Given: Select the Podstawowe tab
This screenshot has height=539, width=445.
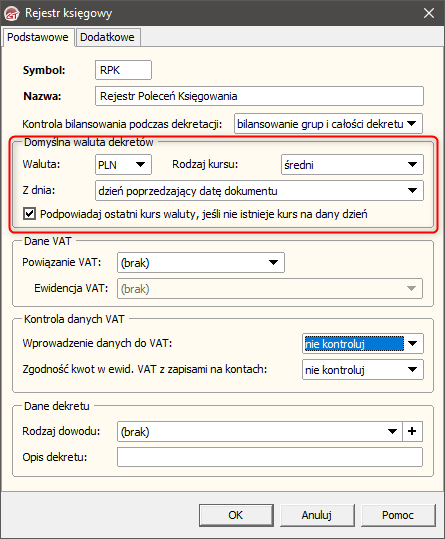Looking at the screenshot, I should coord(38,37).
